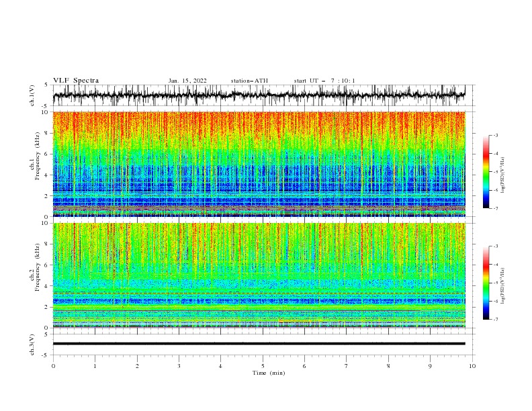The width and height of the screenshot is (532, 411).
Task: Click the ch.1(V) axis '5' tick label
Action: pos(46,85)
